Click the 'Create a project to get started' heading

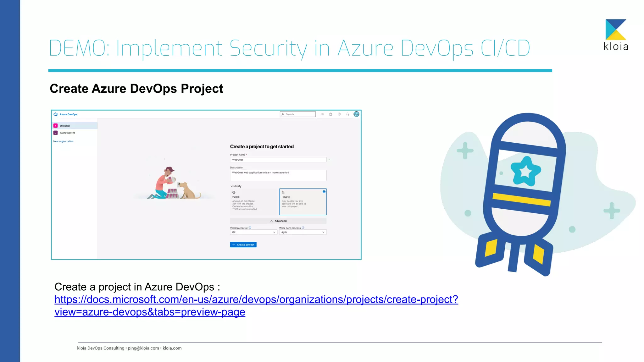(x=262, y=147)
